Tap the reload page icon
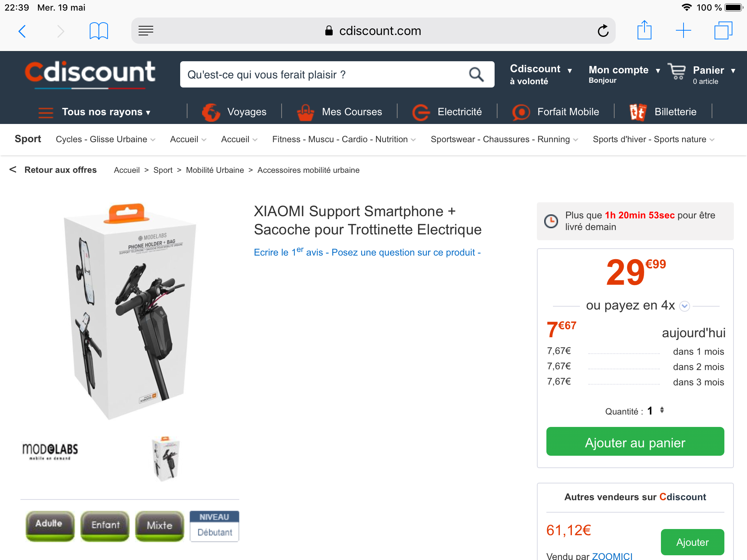This screenshot has width=747, height=560. pyautogui.click(x=603, y=31)
